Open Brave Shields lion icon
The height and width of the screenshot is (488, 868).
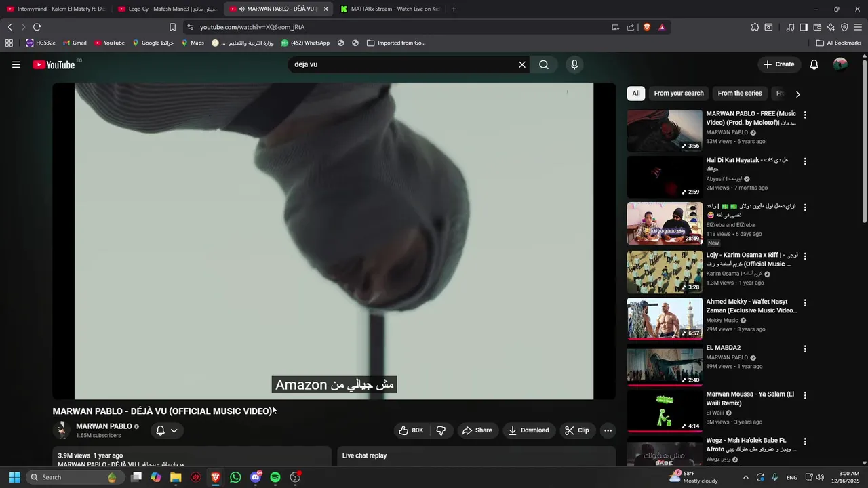click(646, 27)
